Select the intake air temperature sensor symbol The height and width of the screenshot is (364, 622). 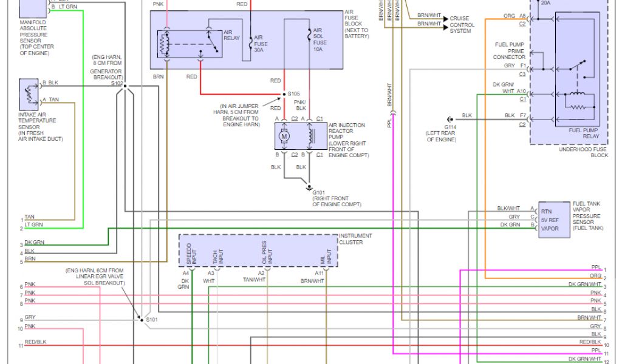pyautogui.click(x=29, y=93)
